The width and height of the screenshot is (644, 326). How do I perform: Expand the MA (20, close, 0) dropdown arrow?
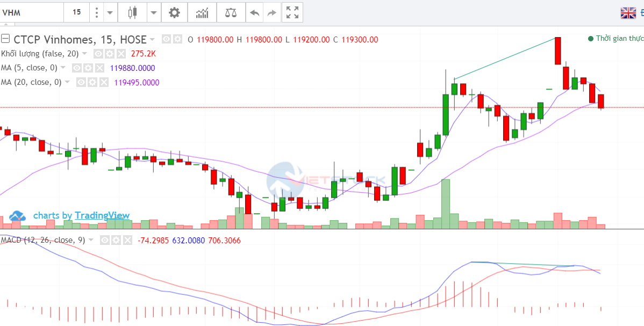pos(67,82)
